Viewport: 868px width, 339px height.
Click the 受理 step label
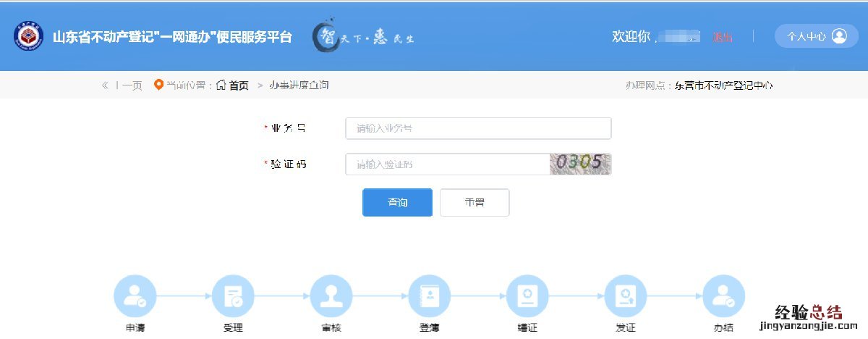pos(233,328)
